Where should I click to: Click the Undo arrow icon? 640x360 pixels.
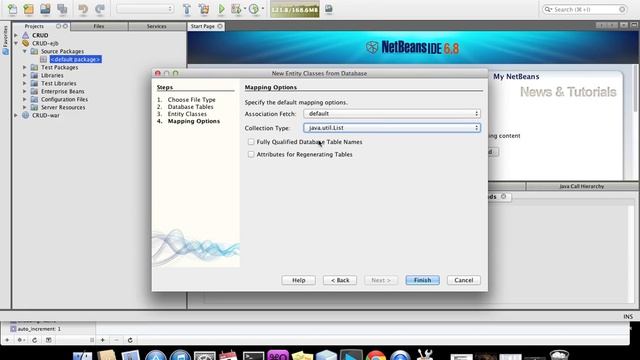[x=83, y=9]
